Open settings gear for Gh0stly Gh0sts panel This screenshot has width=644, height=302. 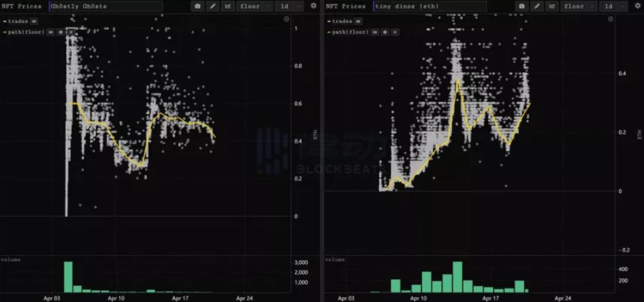(x=314, y=6)
